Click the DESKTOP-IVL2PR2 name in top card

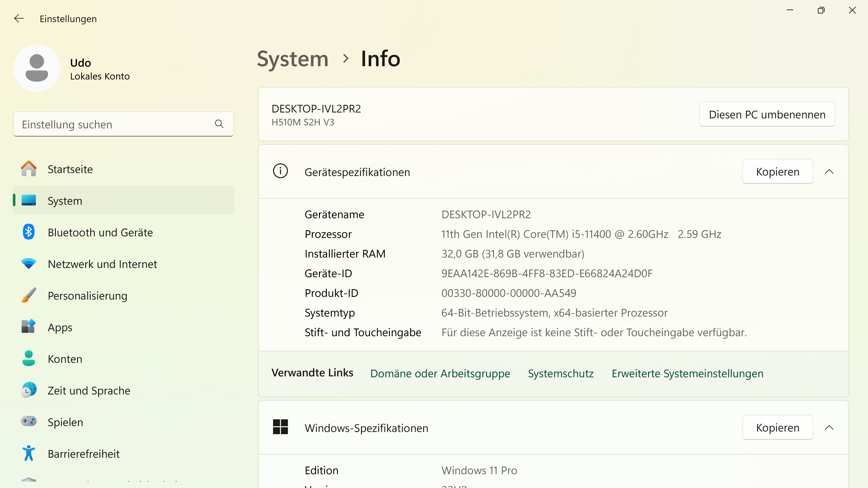[x=316, y=108]
